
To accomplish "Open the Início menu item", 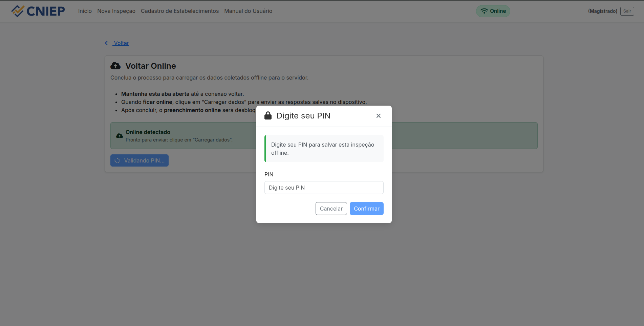I will point(85,11).
